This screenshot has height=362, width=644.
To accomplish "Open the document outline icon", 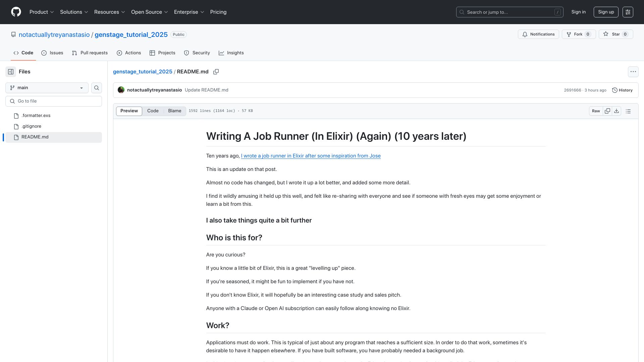I will (628, 111).
